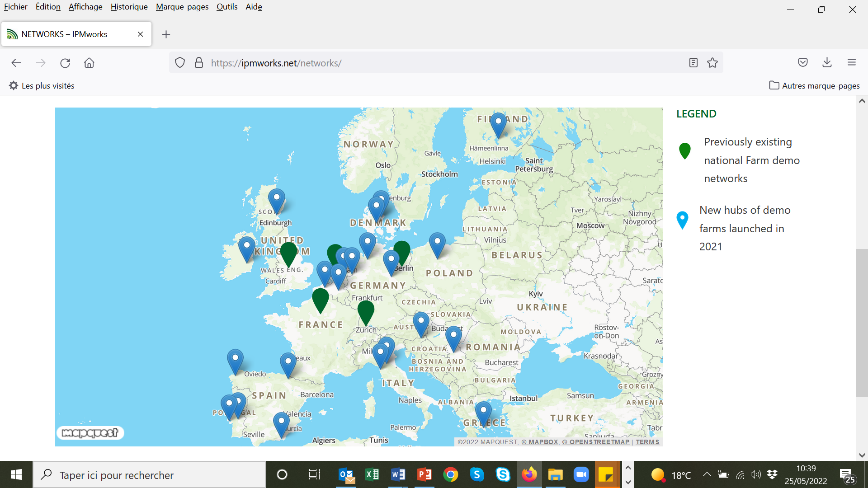Show hidden system tray icons chevron
The height and width of the screenshot is (488, 868).
pos(707,474)
